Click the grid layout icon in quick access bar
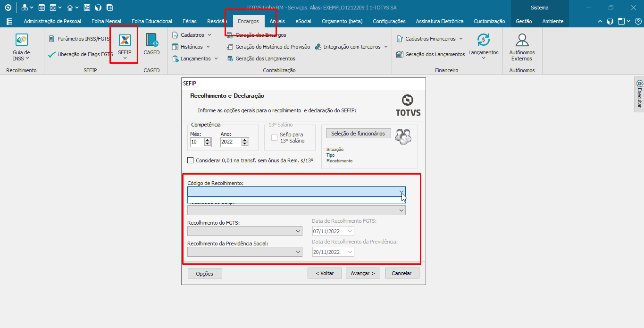This screenshot has width=644, height=328. click(x=87, y=8)
